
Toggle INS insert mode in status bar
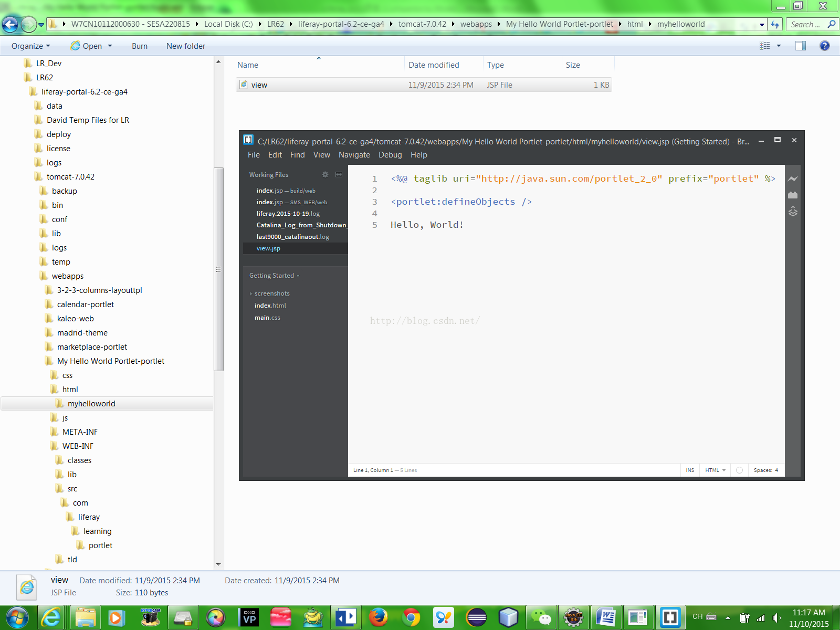tap(690, 470)
